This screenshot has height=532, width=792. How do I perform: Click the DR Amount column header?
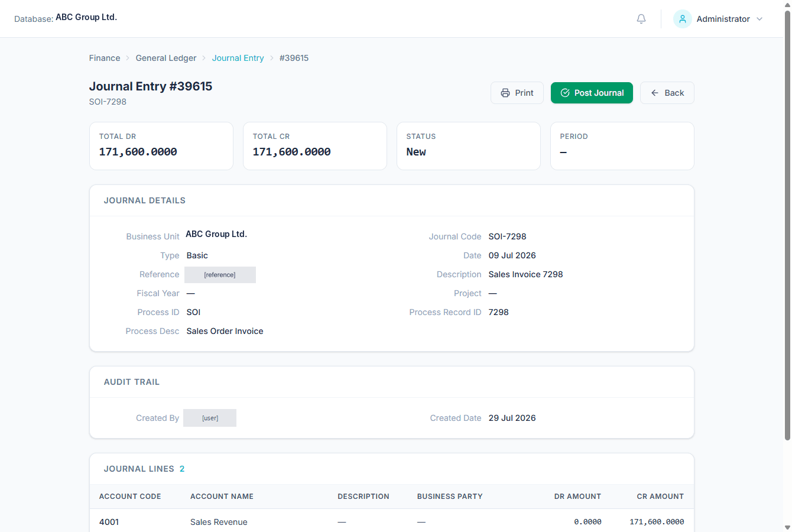[577, 497]
